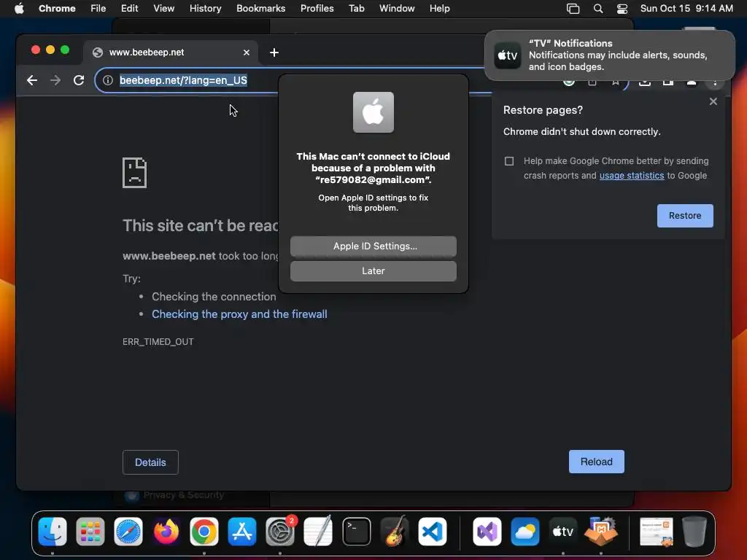
Task: Click the address bar with beebeep.net URL
Action: pyautogui.click(x=183, y=80)
